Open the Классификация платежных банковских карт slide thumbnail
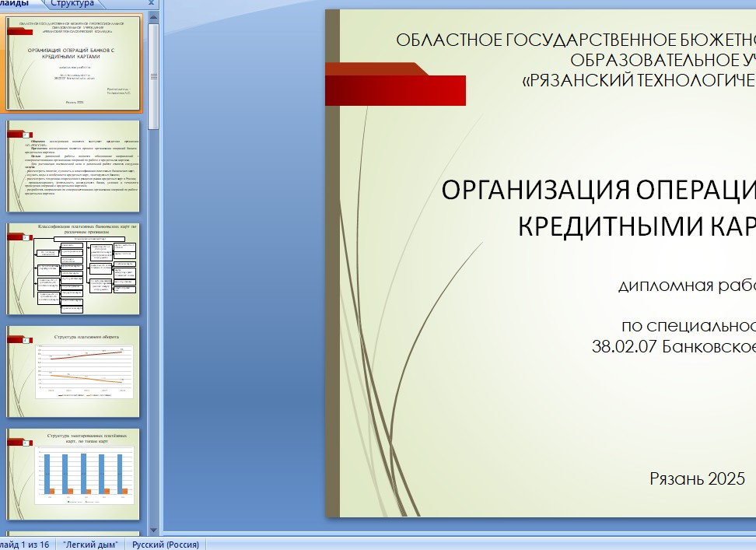 pos(73,268)
